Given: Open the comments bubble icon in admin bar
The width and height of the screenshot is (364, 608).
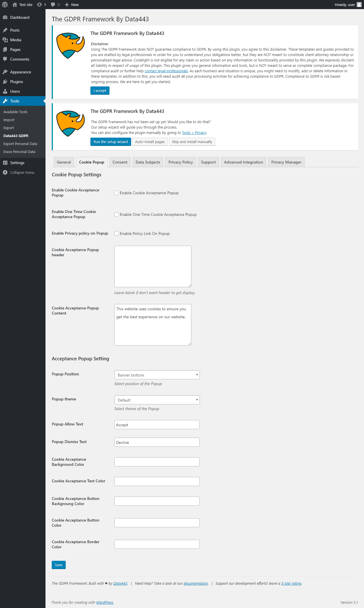Looking at the screenshot, I should click(53, 5).
